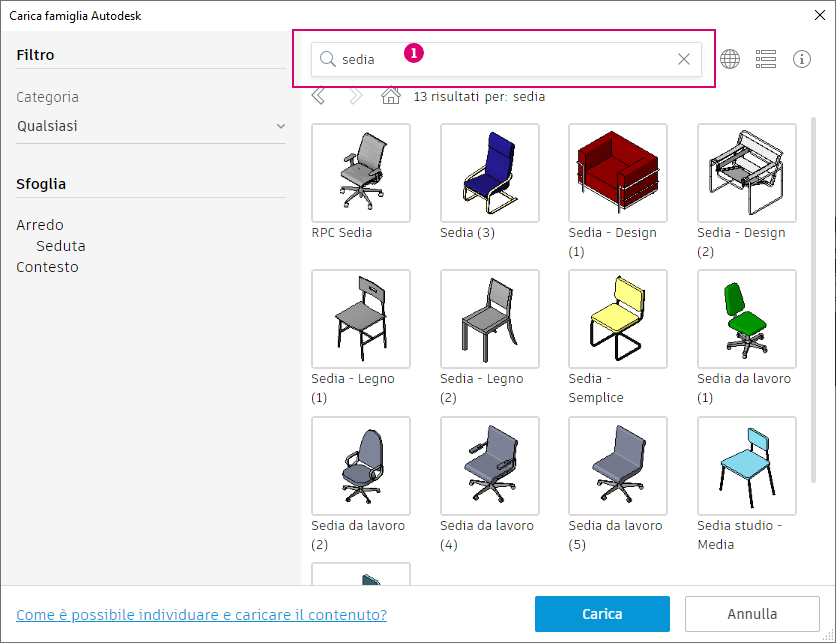This screenshot has height=643, width=836.
Task: Click the 13 risultati per: sedia text
Action: point(479,97)
